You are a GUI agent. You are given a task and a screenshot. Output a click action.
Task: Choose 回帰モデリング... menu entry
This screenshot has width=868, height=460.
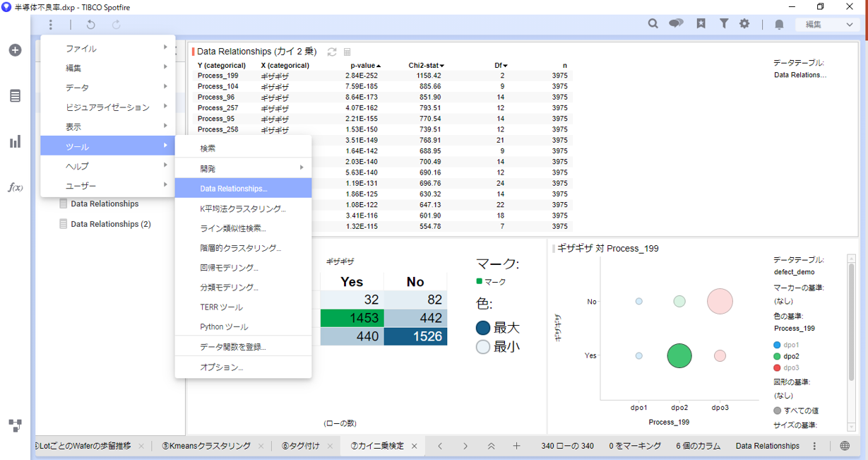click(x=243, y=268)
